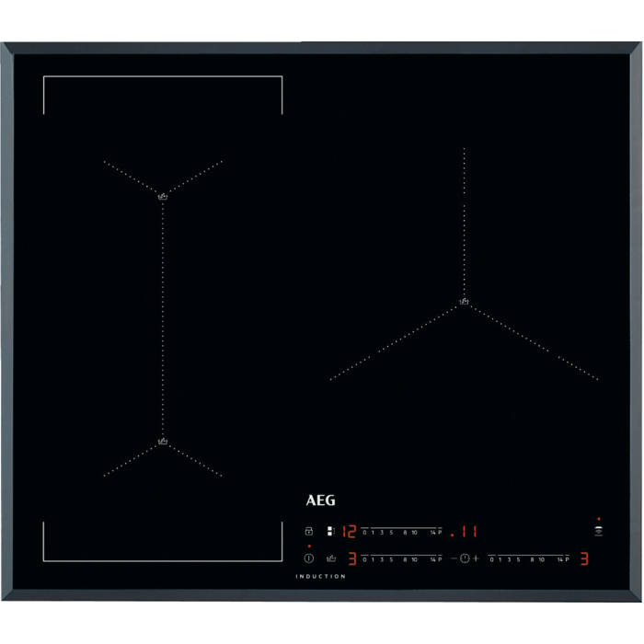
Task: Tap the right zone center pot marker
Action: pyautogui.click(x=464, y=301)
